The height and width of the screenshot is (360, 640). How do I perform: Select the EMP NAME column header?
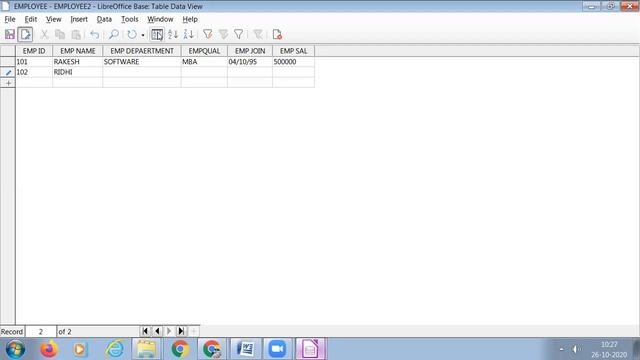coord(78,51)
